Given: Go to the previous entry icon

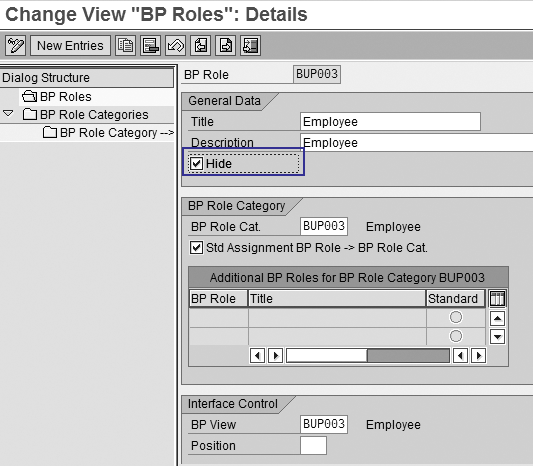Looking at the screenshot, I should 201,45.
